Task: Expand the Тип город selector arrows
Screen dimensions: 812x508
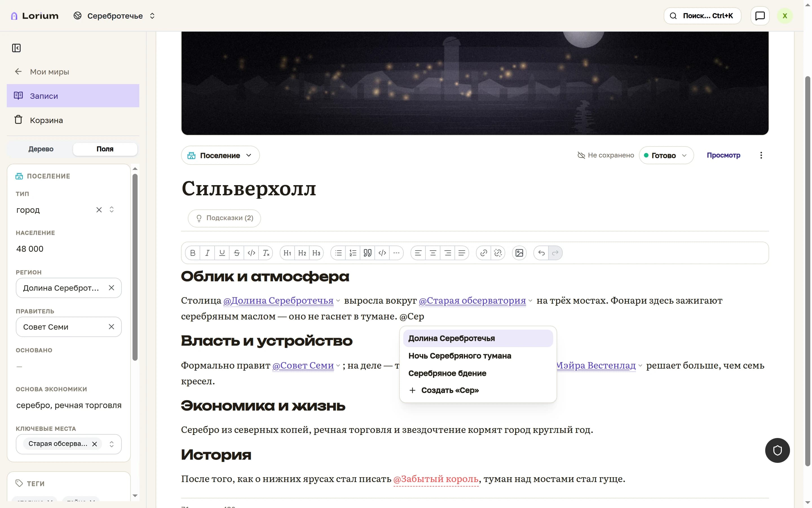Action: [x=112, y=210]
